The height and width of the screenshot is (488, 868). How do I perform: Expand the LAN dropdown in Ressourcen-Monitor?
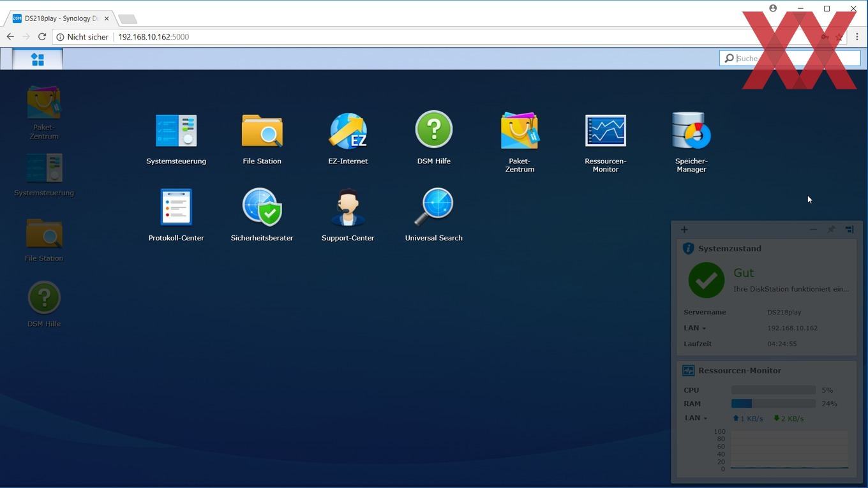coord(696,418)
